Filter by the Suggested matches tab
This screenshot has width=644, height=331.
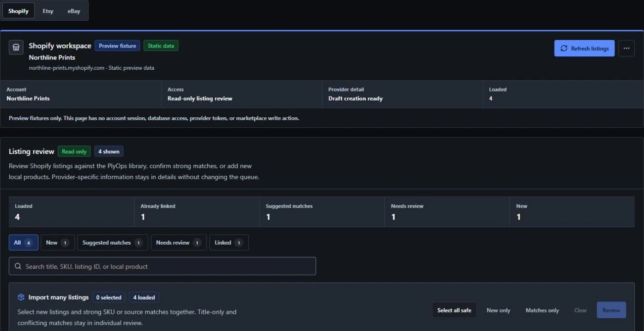click(113, 242)
